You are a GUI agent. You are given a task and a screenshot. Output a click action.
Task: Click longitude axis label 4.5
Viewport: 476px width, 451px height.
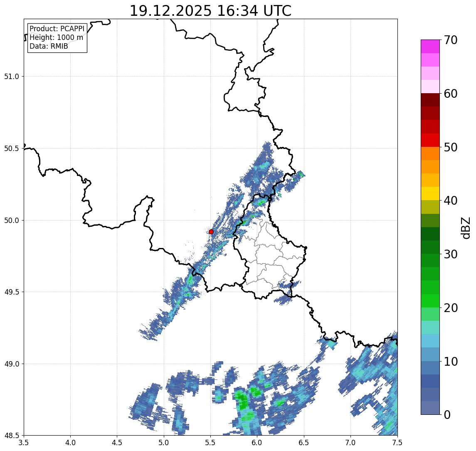(117, 442)
